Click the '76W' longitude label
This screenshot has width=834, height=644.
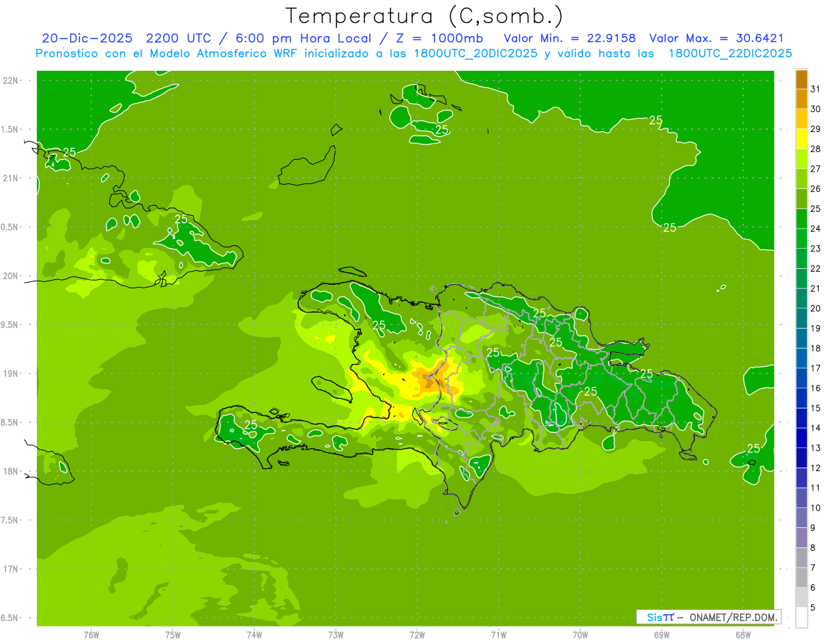[x=91, y=635]
